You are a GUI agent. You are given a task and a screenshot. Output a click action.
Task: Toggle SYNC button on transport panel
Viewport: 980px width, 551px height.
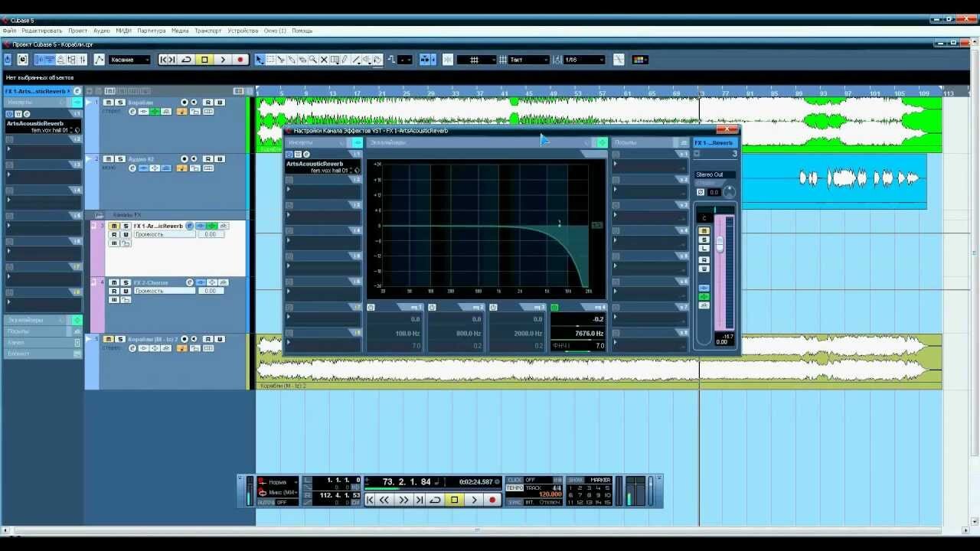tap(514, 502)
